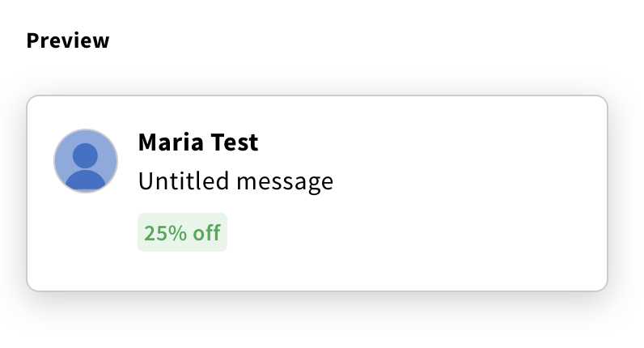Click the word Test in the name
The width and height of the screenshot is (644, 348).
click(235, 143)
